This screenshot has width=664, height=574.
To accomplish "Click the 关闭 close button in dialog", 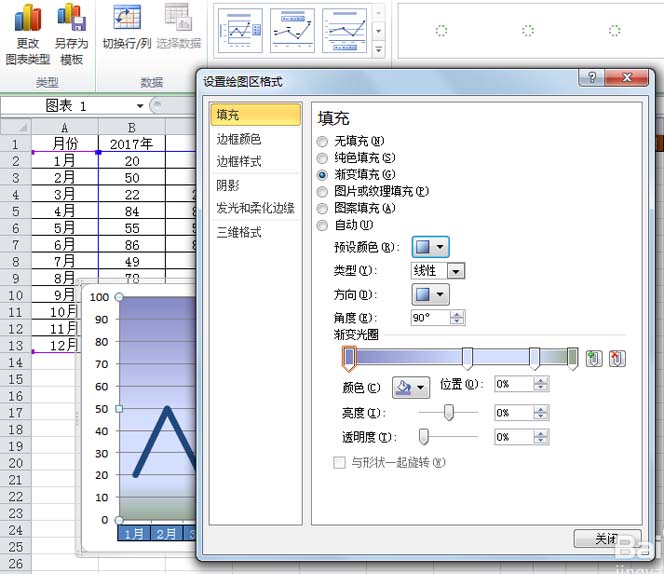I will coord(607,539).
